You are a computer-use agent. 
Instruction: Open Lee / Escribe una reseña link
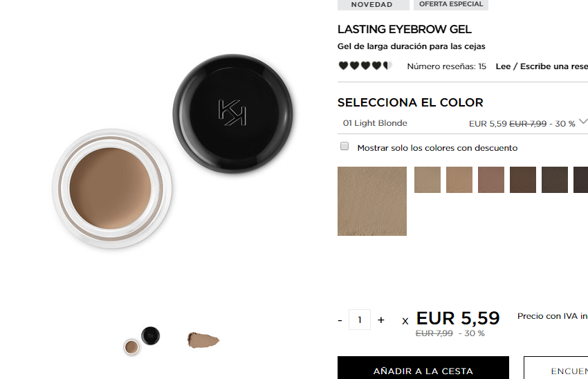(542, 66)
